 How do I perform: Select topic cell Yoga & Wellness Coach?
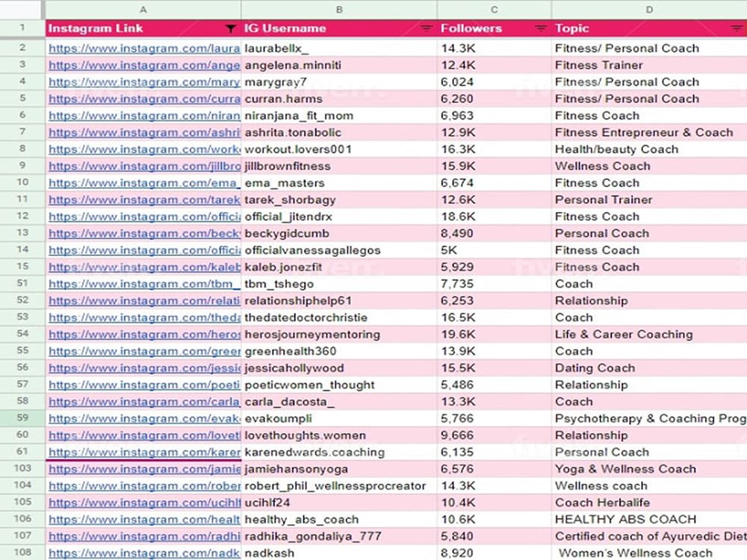[649, 469]
